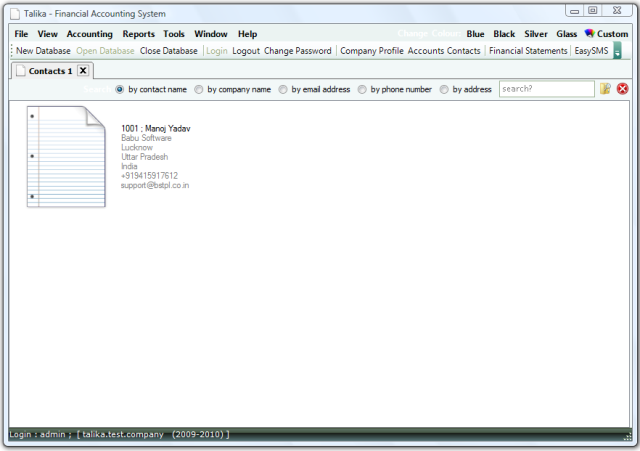This screenshot has width=640, height=451.
Task: Click Change Password in the toolbar
Action: [297, 51]
